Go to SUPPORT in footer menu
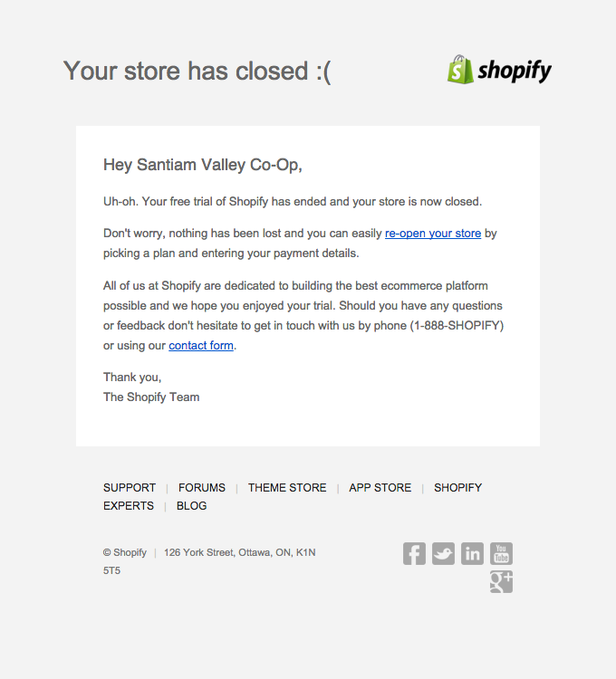 coord(130,488)
